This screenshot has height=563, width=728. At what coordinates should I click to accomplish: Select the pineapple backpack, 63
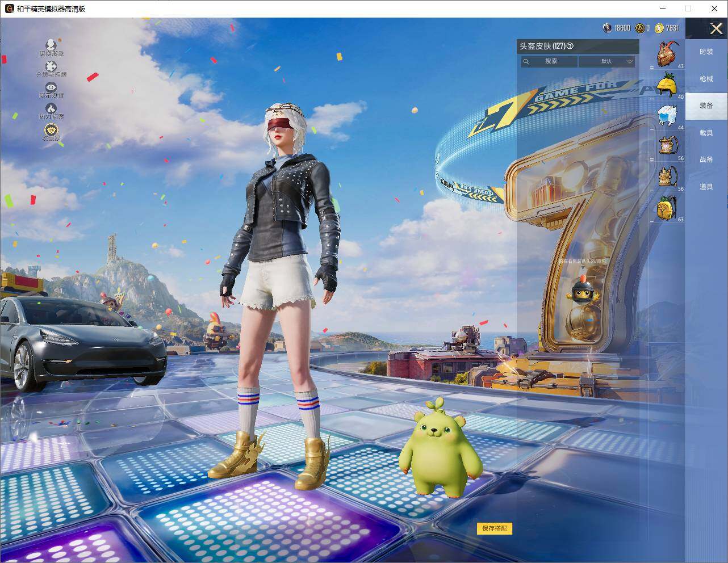tap(668, 208)
